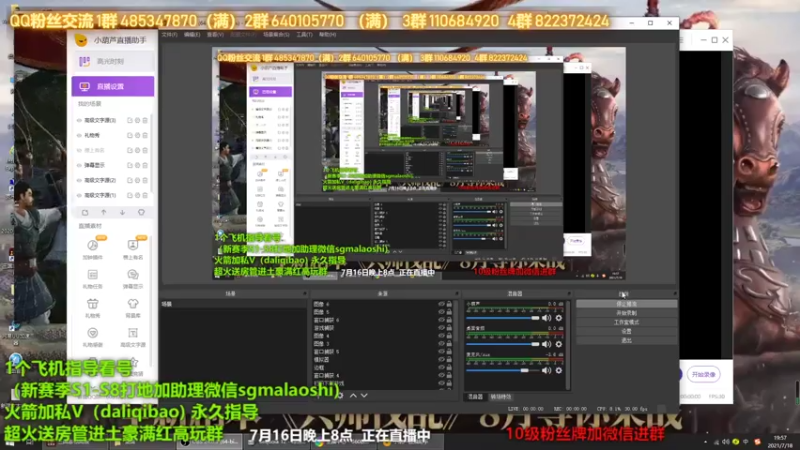
Task: Open 高光时刻 in the 小葫芦 sidebar
Action: [113, 61]
